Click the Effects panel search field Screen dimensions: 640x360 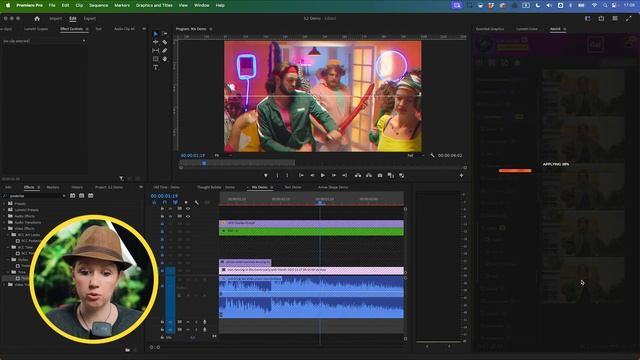(x=34, y=196)
